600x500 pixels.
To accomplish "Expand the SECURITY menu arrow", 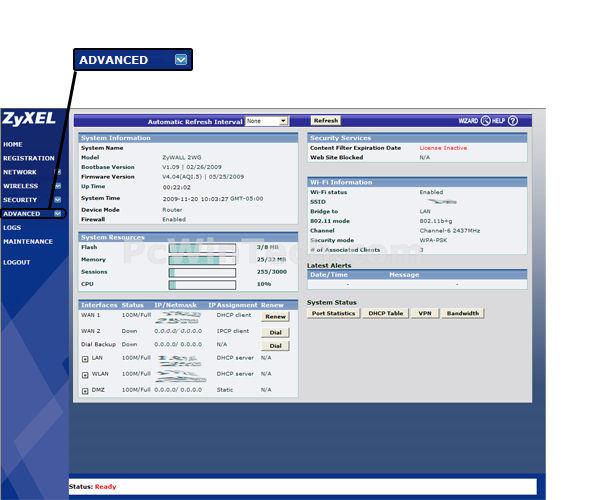I will click(x=58, y=200).
